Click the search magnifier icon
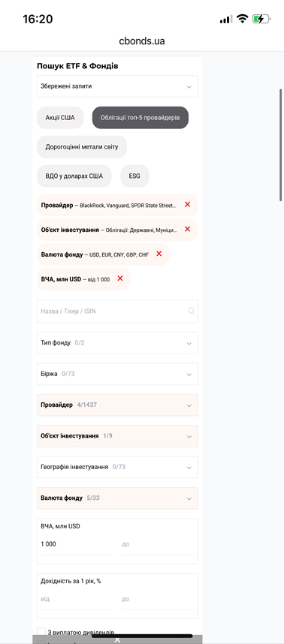This screenshot has width=284, height=644. click(191, 311)
